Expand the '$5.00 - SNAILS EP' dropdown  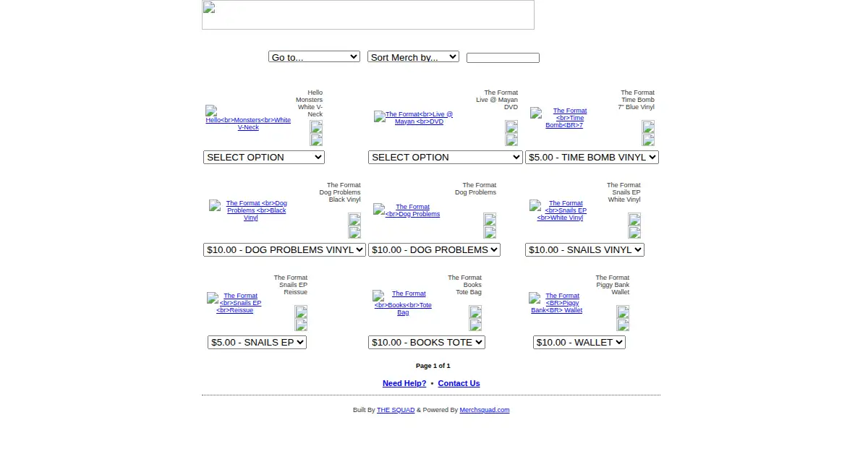click(x=257, y=342)
